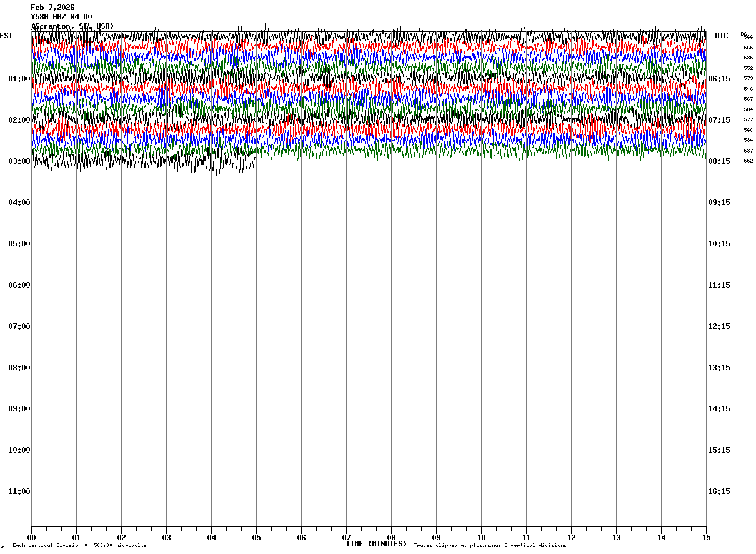Click the '14:15' UTC time label

coord(719,409)
